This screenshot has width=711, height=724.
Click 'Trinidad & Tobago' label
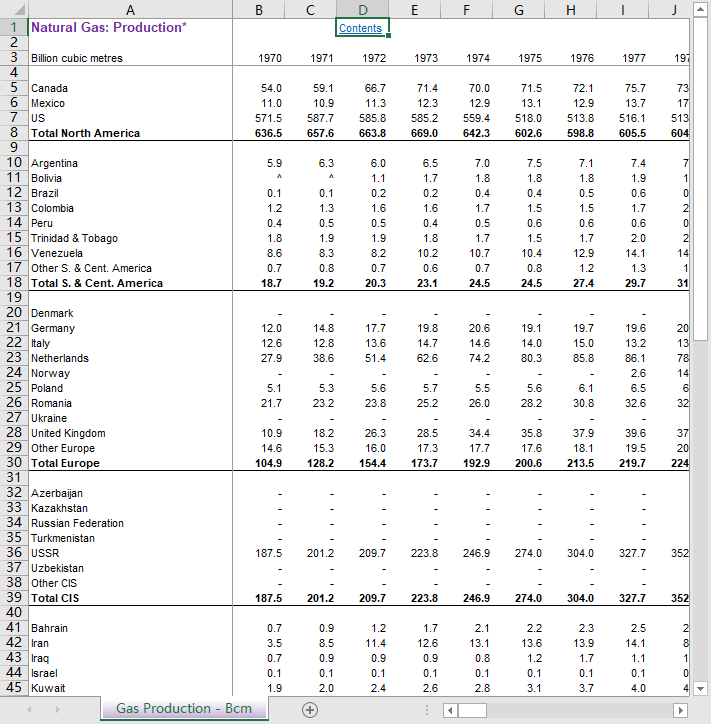point(74,238)
